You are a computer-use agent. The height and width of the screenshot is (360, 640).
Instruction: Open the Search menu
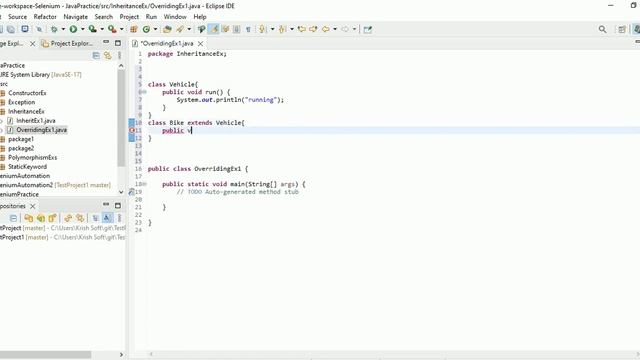(x=104, y=17)
